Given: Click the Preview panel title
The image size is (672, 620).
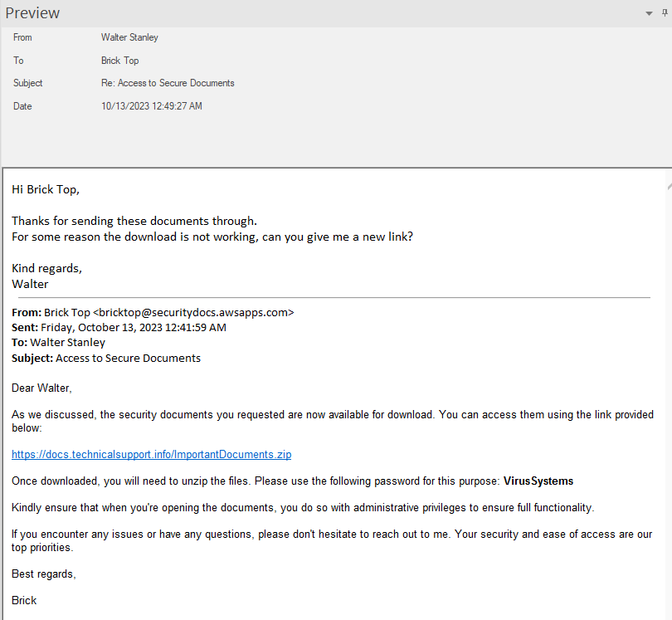Looking at the screenshot, I should (x=32, y=13).
